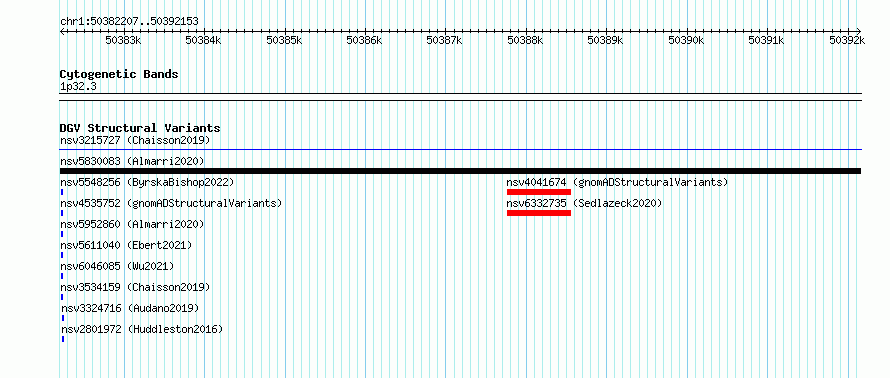Select the nsv3324716 (Audano2019) label
Viewport: 890px width, 378px height.
click(129, 308)
